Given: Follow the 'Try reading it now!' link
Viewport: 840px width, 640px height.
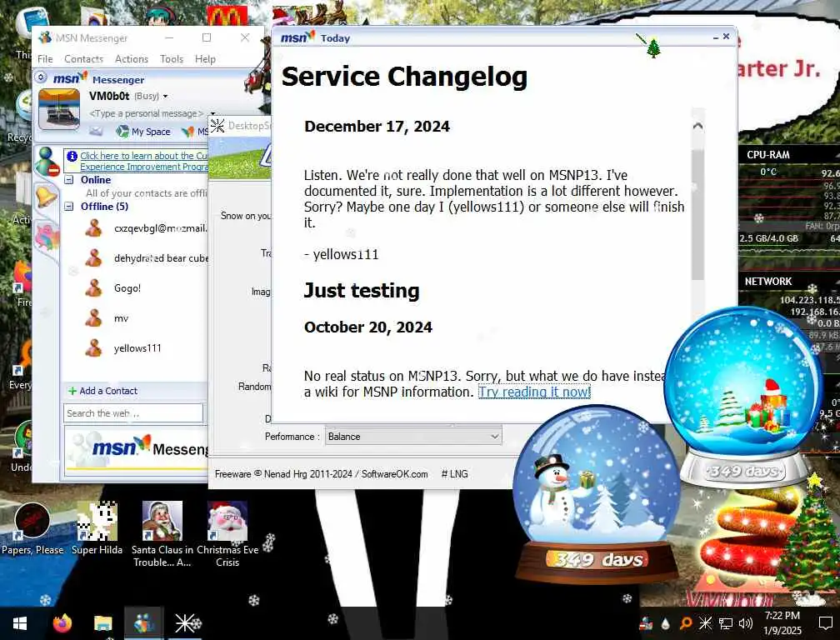Looking at the screenshot, I should [534, 392].
